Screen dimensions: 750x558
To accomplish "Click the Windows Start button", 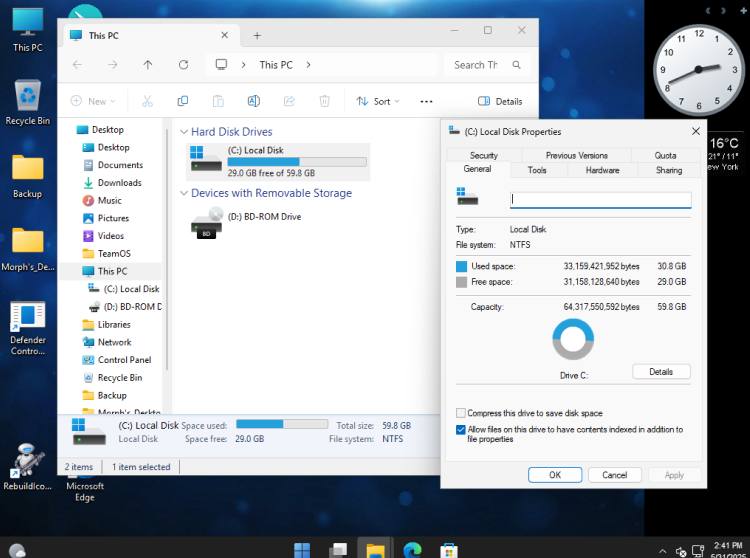I will click(302, 550).
